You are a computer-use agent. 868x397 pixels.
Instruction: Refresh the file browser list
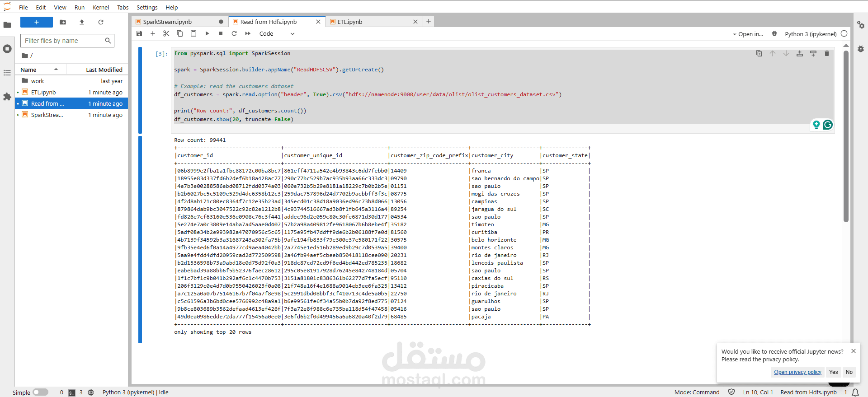pos(101,22)
